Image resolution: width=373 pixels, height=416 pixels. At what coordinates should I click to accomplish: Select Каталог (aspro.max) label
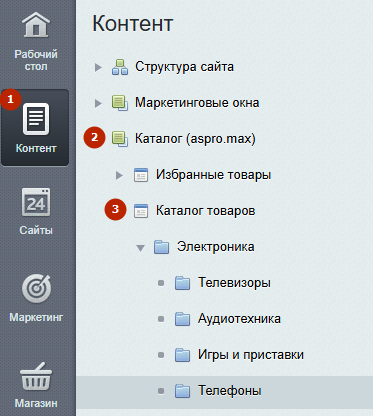click(195, 139)
